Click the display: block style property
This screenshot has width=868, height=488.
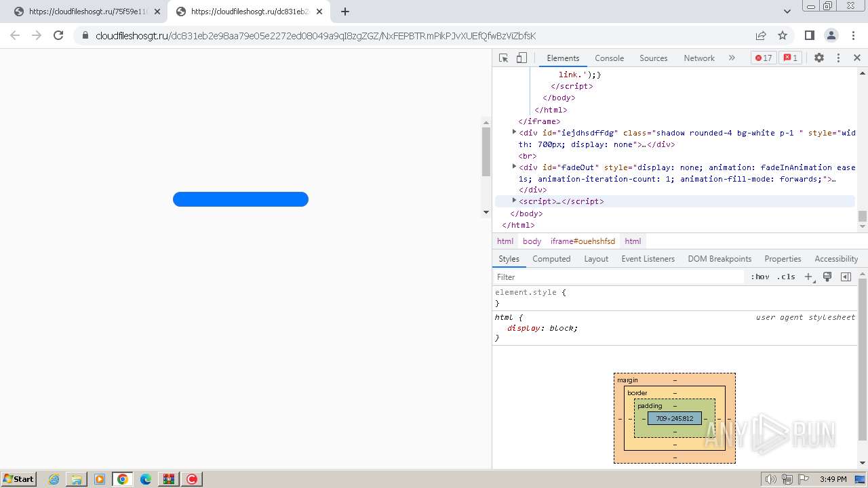pos(542,328)
